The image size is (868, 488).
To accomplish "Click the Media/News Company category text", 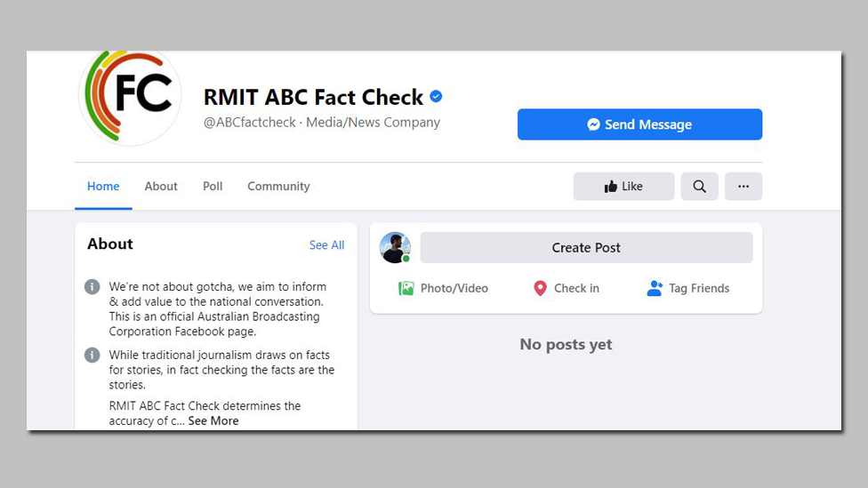I will click(374, 123).
